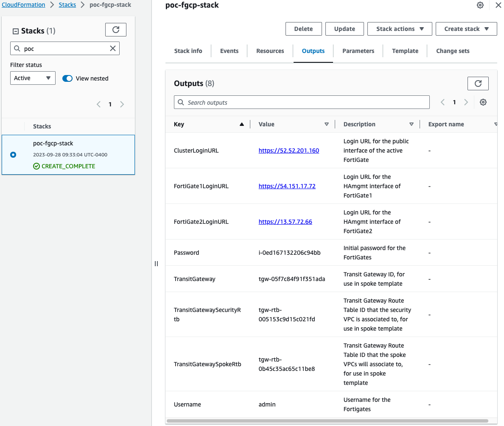Screen dimensions: 504x426
Task: Open settings gear beside stack title
Action: point(480,5)
